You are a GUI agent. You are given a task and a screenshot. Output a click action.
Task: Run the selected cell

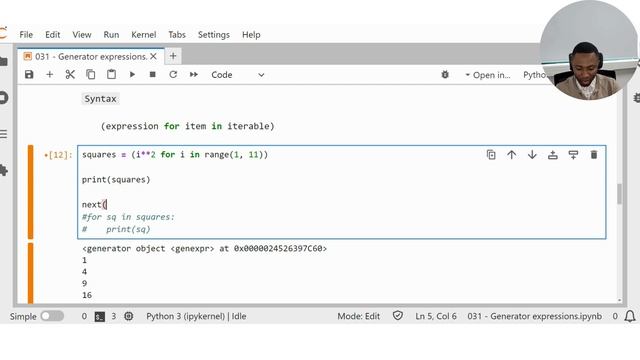(x=132, y=75)
